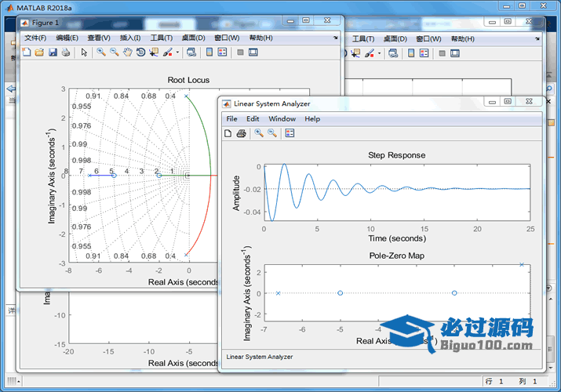Click Insert Colorbar icon in background figure toolbar
Viewport: 561px width, 392px height.
pyautogui.click(x=411, y=53)
